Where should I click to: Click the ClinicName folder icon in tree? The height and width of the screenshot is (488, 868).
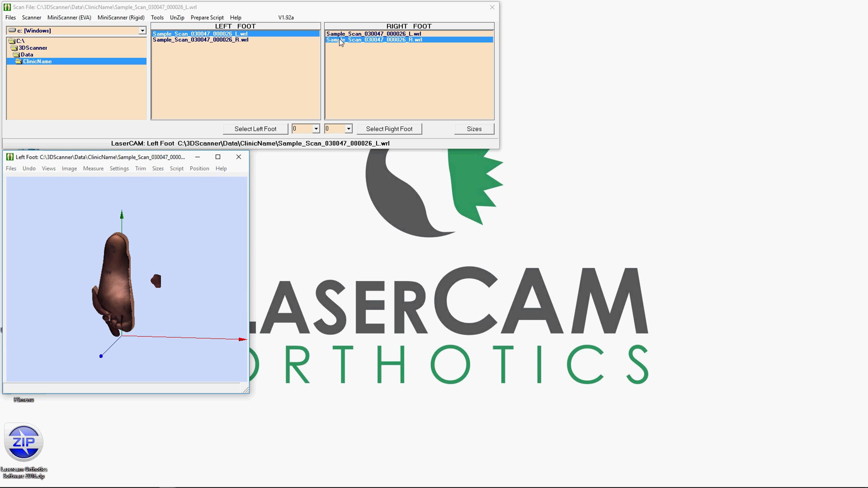coord(19,61)
